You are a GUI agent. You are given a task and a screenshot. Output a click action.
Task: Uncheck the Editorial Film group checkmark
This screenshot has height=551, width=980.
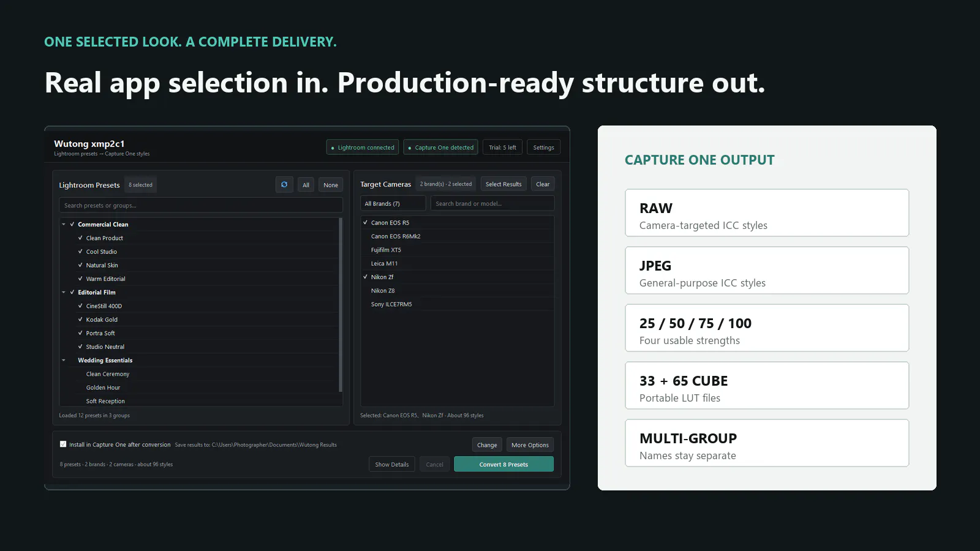coord(72,292)
